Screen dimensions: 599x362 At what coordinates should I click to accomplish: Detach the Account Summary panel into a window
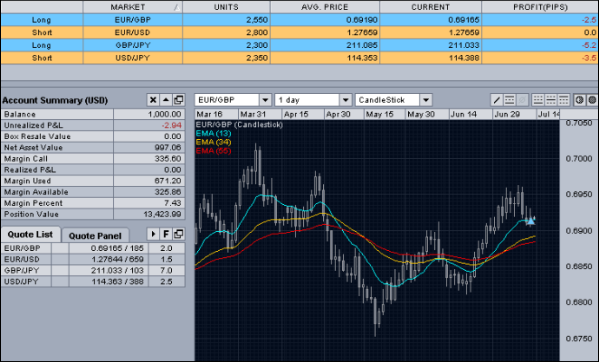click(x=178, y=100)
